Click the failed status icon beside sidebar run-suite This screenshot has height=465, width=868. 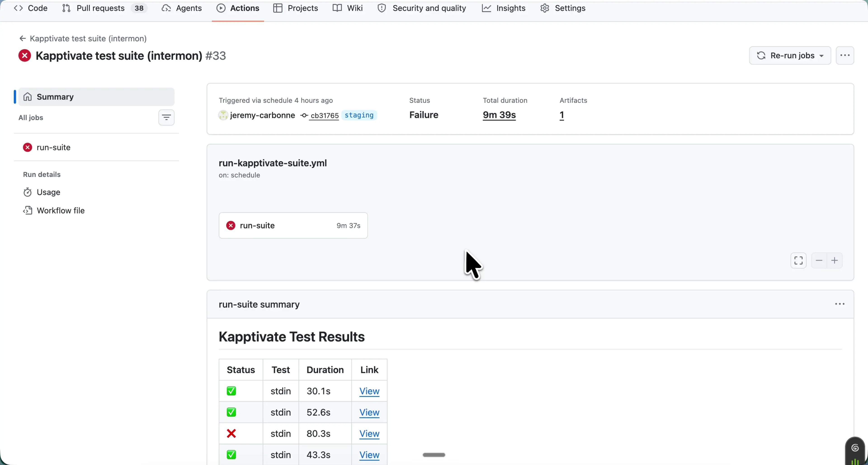coord(28,147)
